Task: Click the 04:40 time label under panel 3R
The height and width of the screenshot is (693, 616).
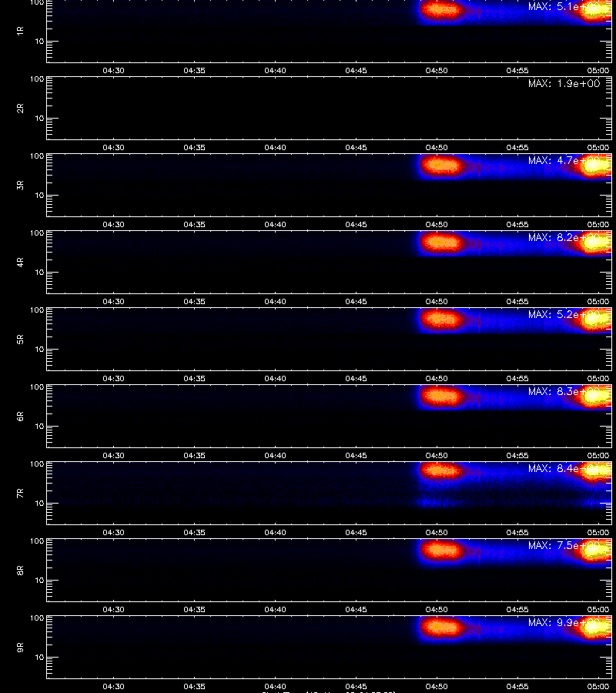Action: tap(276, 225)
